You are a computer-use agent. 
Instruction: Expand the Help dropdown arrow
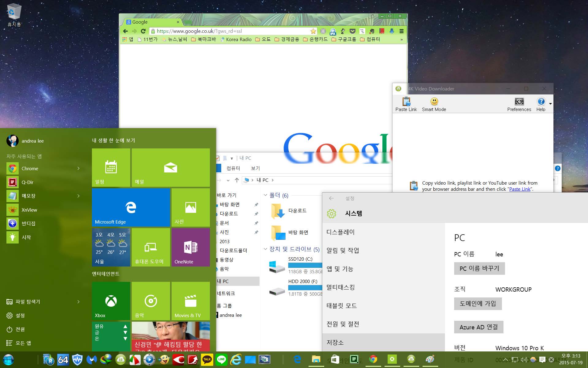(550, 104)
